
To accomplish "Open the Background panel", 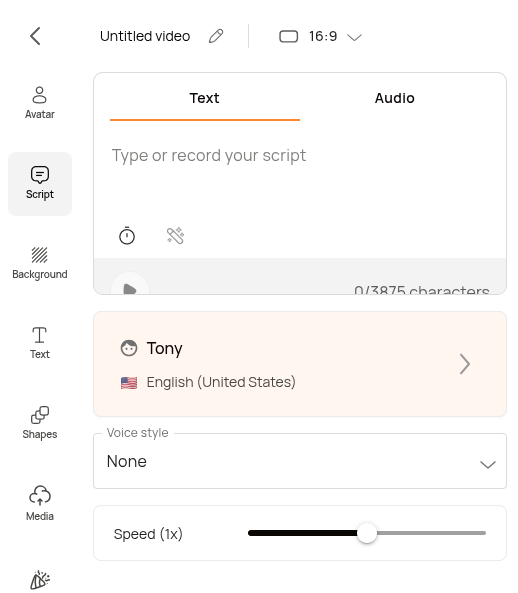I will (40, 263).
